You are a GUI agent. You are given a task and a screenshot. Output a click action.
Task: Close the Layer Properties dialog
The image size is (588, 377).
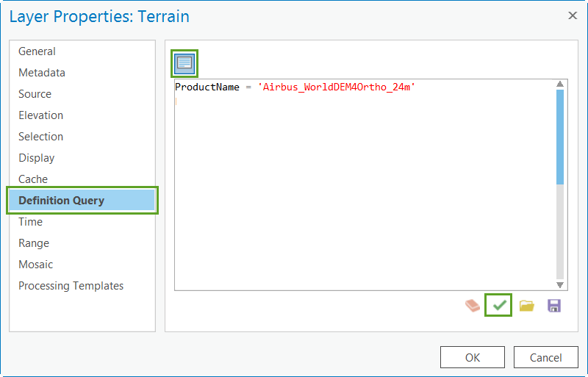pos(573,15)
